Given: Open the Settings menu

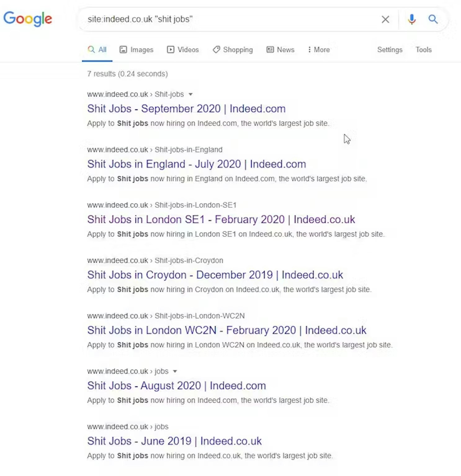Looking at the screenshot, I should tap(390, 50).
